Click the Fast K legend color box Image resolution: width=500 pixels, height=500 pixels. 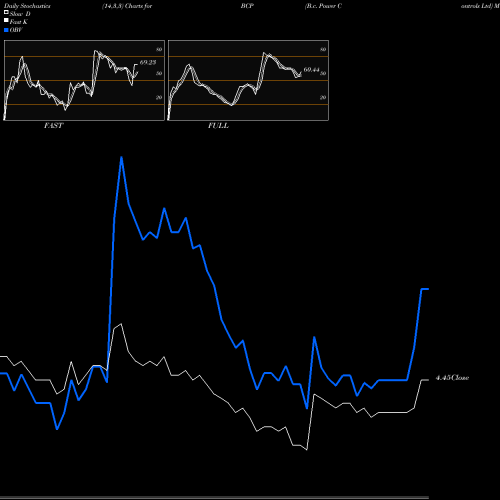(x=6, y=20)
